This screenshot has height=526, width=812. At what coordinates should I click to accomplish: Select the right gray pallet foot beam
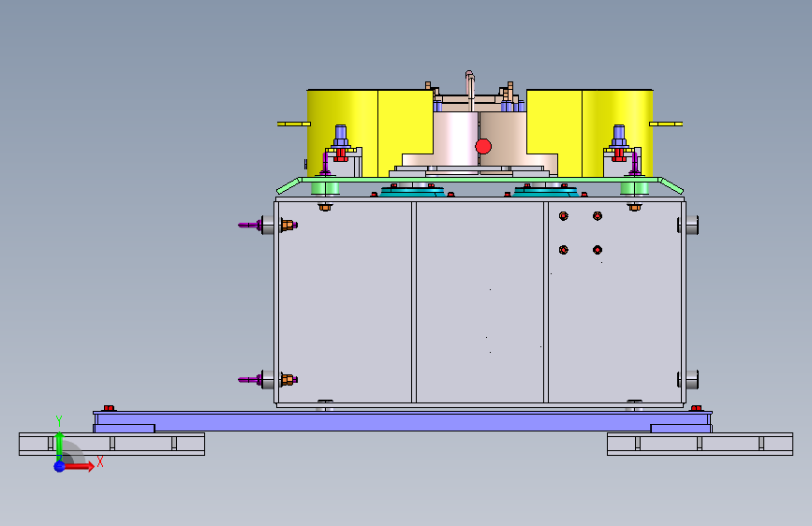coord(700,445)
